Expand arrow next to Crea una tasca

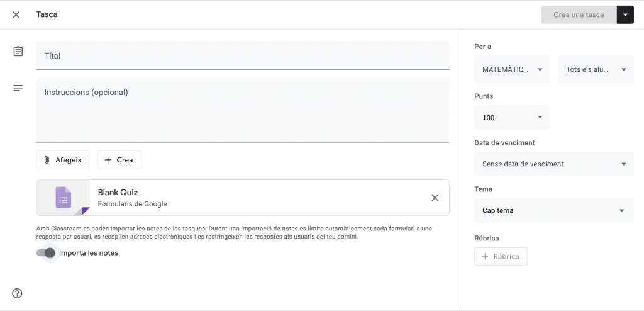click(625, 15)
